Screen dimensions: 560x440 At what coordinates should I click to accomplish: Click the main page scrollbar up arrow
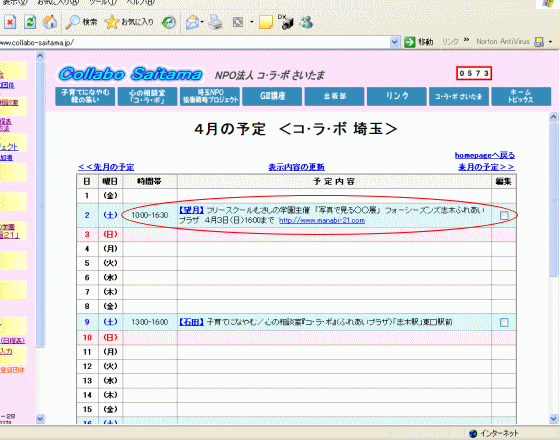(x=553, y=117)
